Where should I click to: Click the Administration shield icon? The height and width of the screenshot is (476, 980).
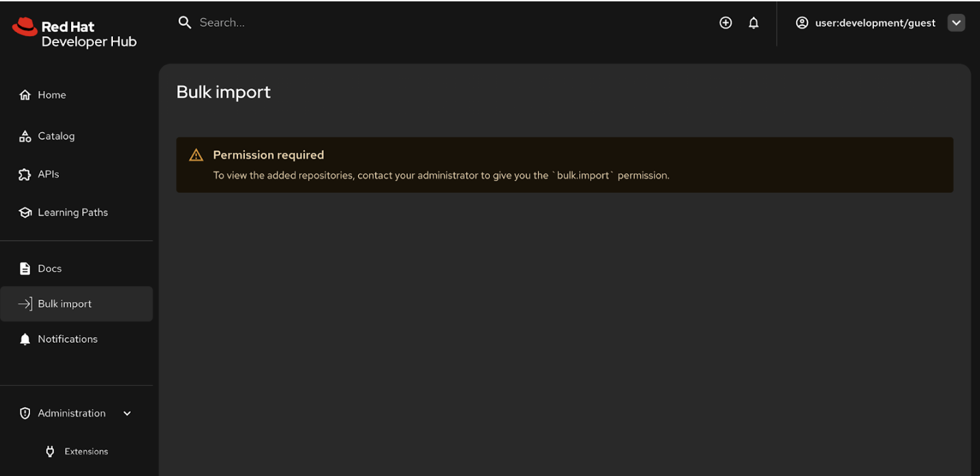tap(25, 413)
